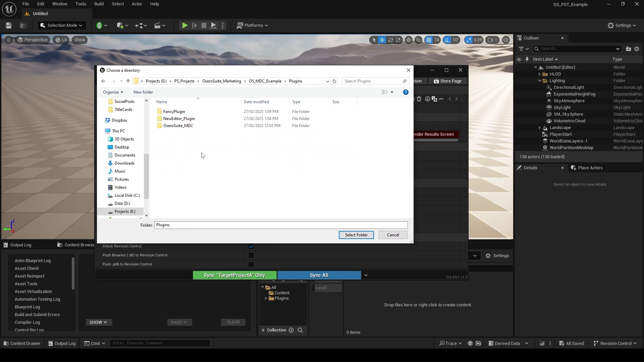
Task: Toggle scale snapping in viewport
Action: 469,40
